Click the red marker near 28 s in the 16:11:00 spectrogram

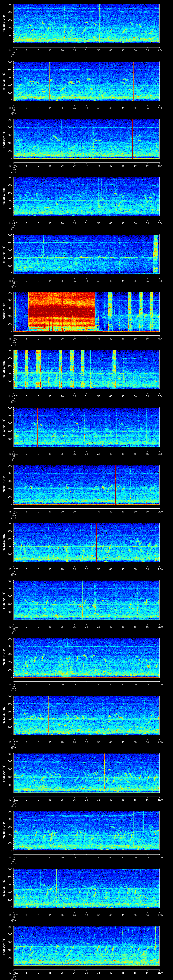(x=82, y=600)
